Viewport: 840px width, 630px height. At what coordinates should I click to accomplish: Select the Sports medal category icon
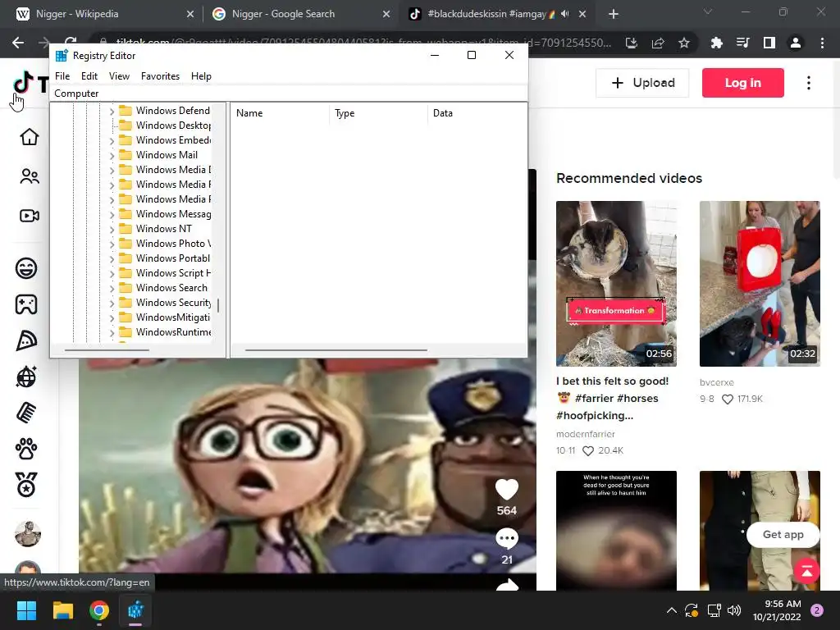click(x=26, y=485)
